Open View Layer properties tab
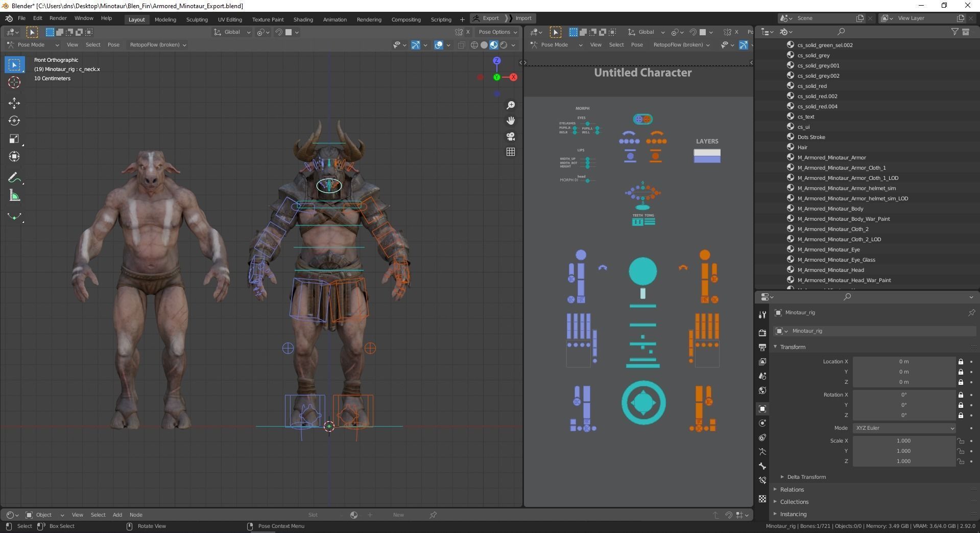980x533 pixels. [x=762, y=362]
